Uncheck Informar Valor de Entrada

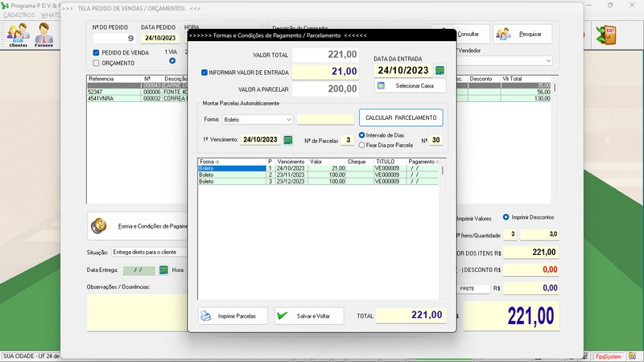point(204,72)
